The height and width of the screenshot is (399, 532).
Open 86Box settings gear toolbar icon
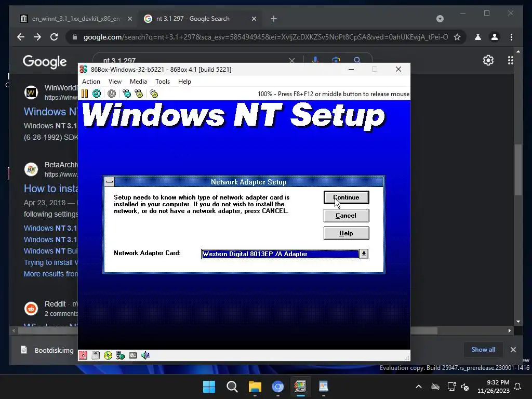click(x=154, y=94)
